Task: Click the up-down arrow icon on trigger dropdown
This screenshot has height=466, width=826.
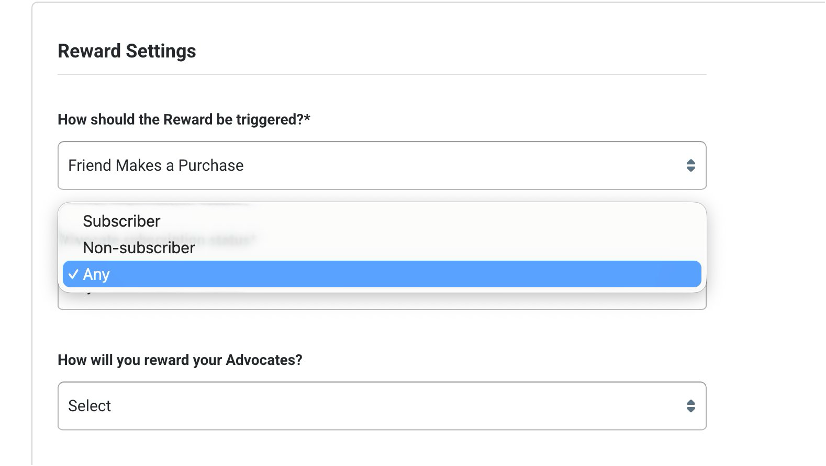Action: [x=690, y=165]
